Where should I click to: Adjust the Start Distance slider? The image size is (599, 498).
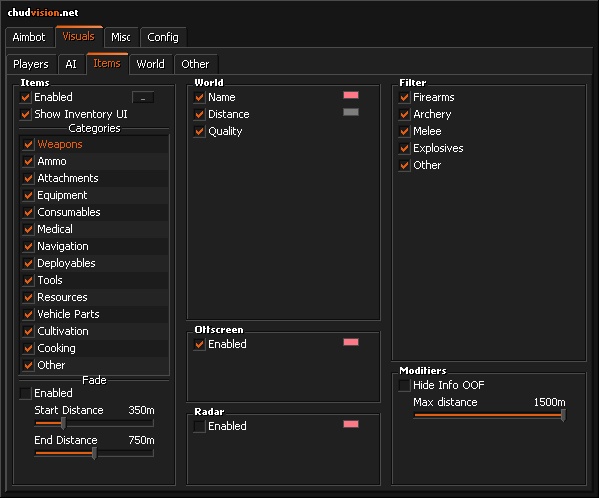click(x=94, y=423)
